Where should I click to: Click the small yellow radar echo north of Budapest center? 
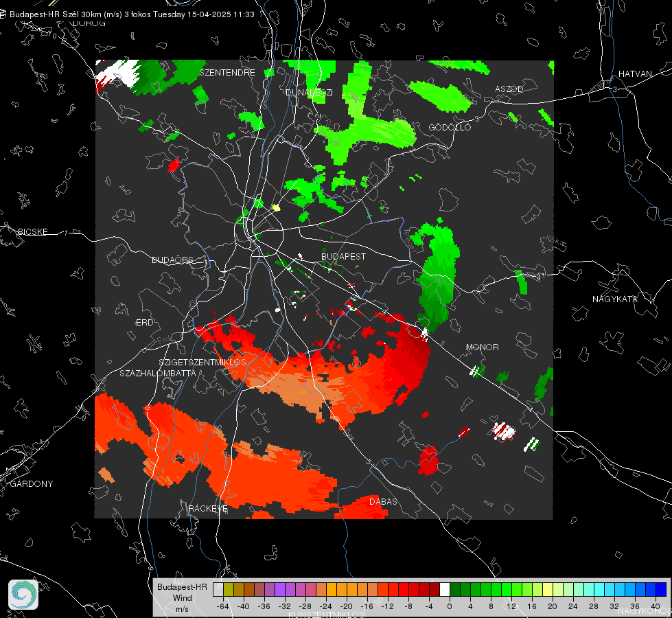coord(276,208)
